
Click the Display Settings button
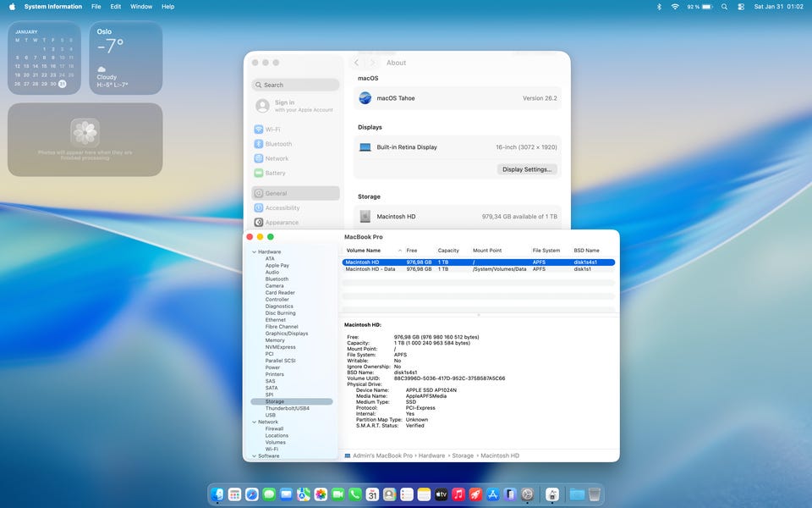click(526, 169)
